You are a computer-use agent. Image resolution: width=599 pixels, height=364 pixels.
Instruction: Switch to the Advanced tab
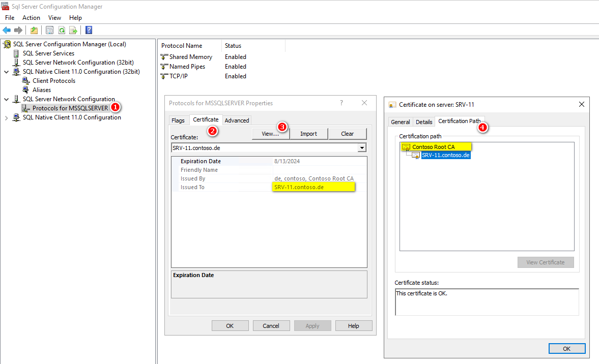tap(237, 120)
